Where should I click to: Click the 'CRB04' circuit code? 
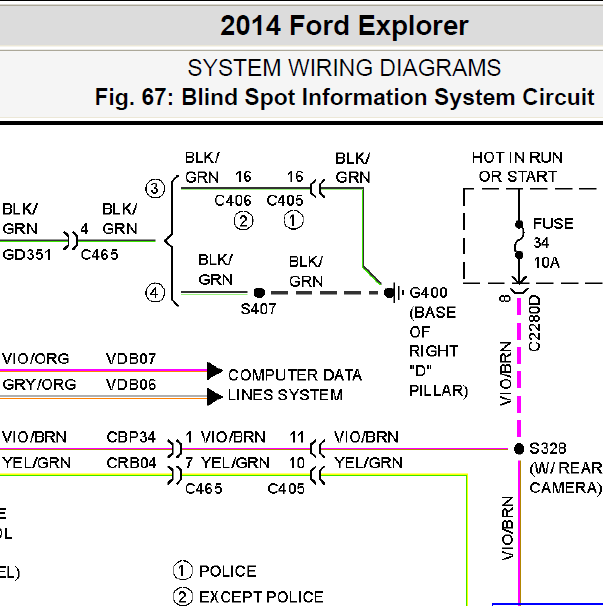pos(131,463)
